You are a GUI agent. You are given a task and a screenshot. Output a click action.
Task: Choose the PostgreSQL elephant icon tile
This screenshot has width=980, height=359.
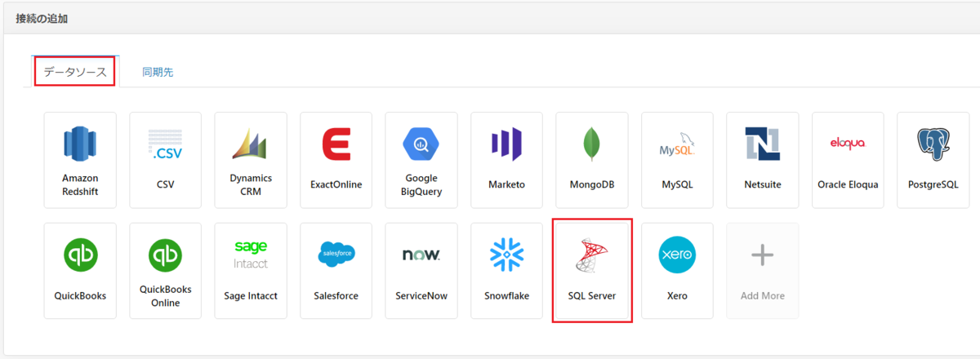933,160
